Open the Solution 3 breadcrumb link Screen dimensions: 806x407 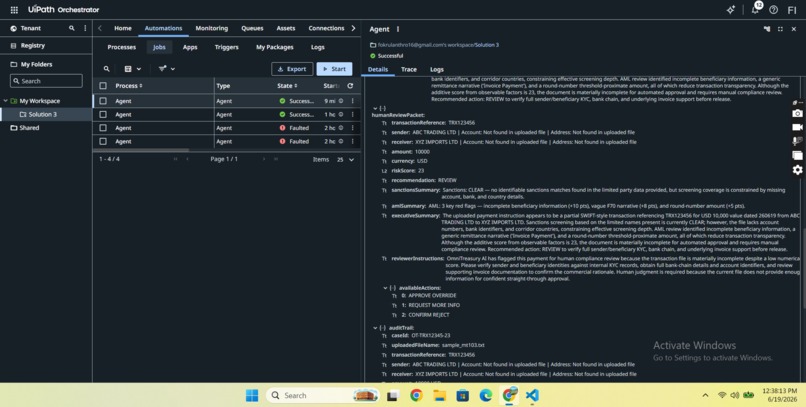click(x=486, y=45)
